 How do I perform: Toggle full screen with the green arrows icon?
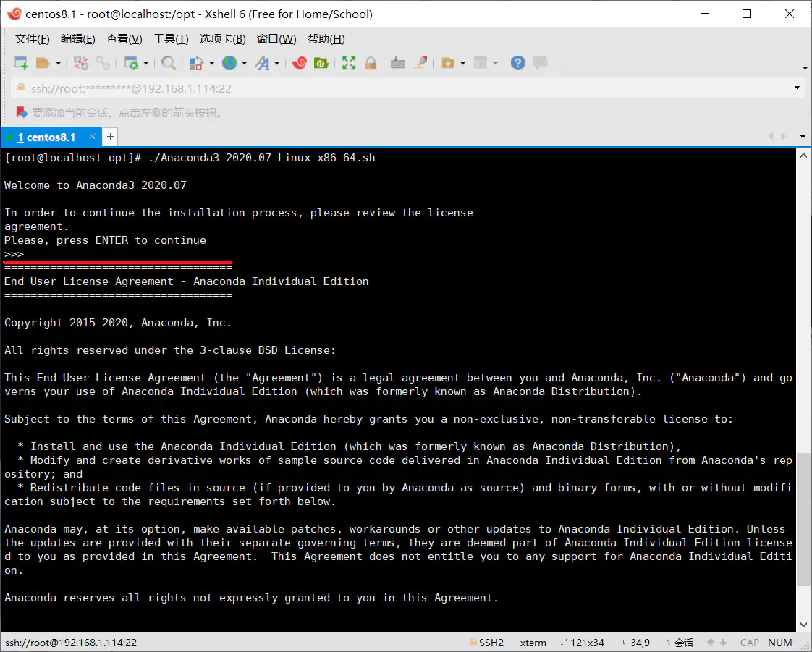pos(349,63)
